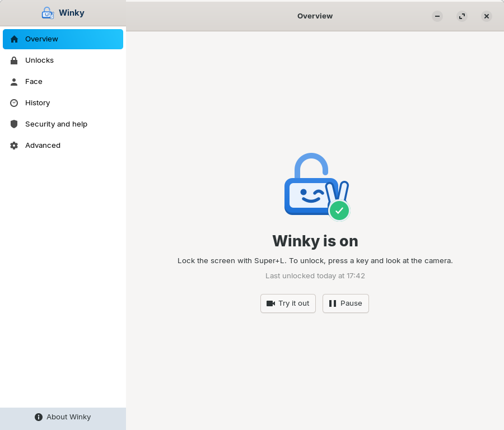Pause Winky with the Pause button
The image size is (504, 430).
pyautogui.click(x=346, y=303)
